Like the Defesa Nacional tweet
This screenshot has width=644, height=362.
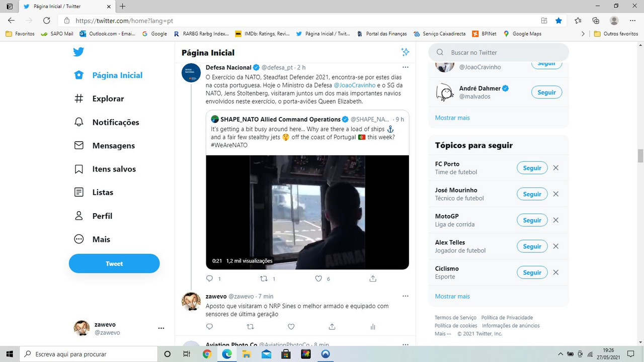coord(318,279)
